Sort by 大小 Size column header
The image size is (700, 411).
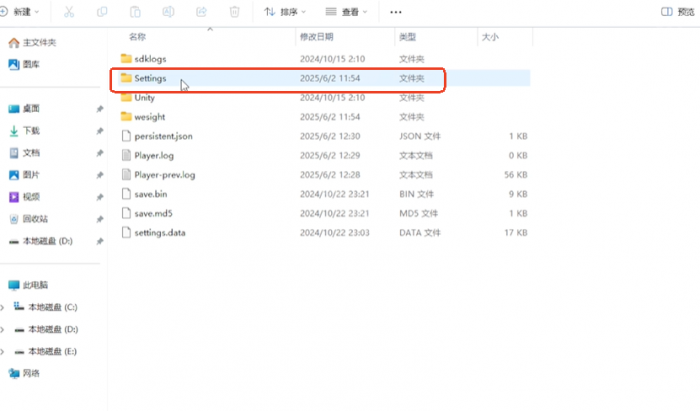(x=490, y=37)
